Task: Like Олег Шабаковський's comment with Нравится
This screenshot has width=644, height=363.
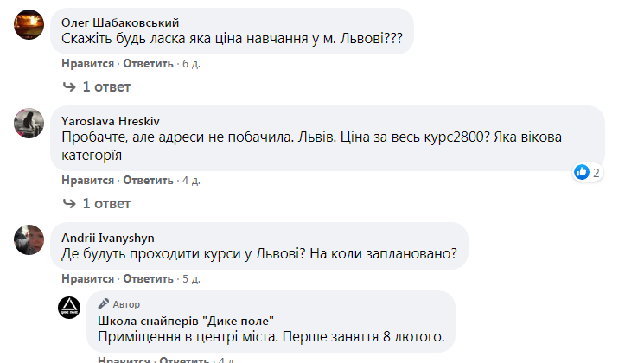Action: 87,64
